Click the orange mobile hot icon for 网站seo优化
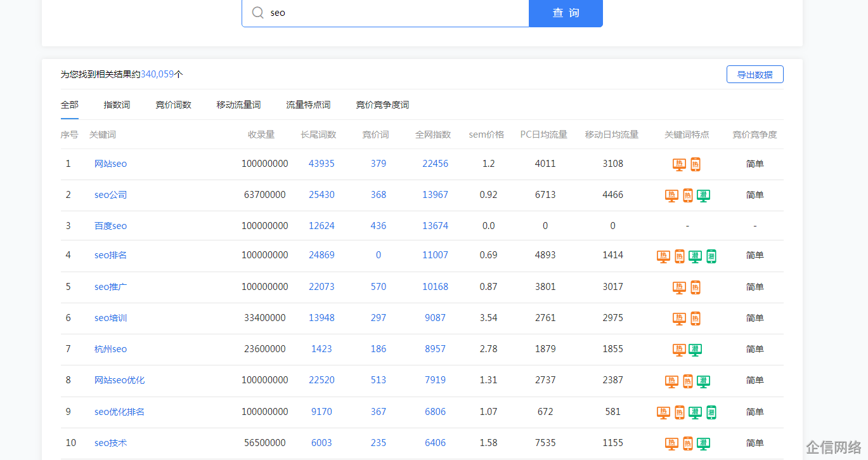 click(687, 381)
